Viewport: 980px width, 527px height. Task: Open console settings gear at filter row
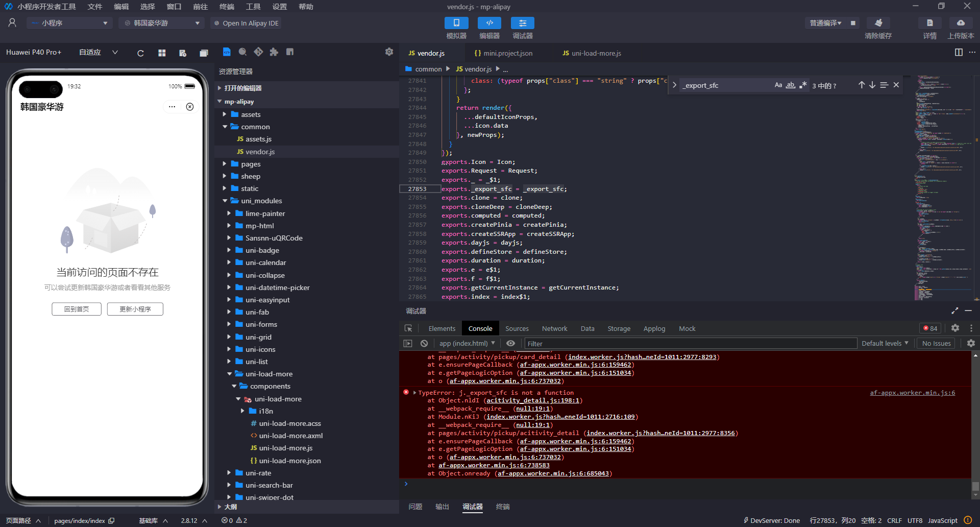point(971,343)
